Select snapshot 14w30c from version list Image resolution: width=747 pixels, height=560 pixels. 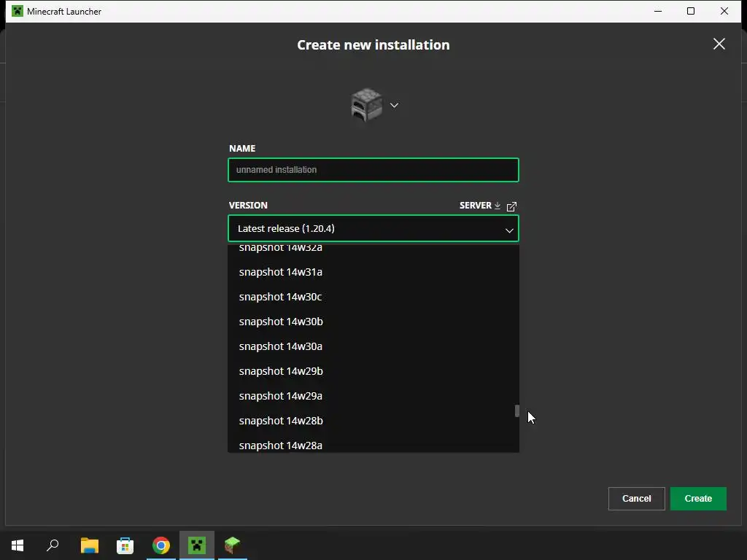pos(373,297)
